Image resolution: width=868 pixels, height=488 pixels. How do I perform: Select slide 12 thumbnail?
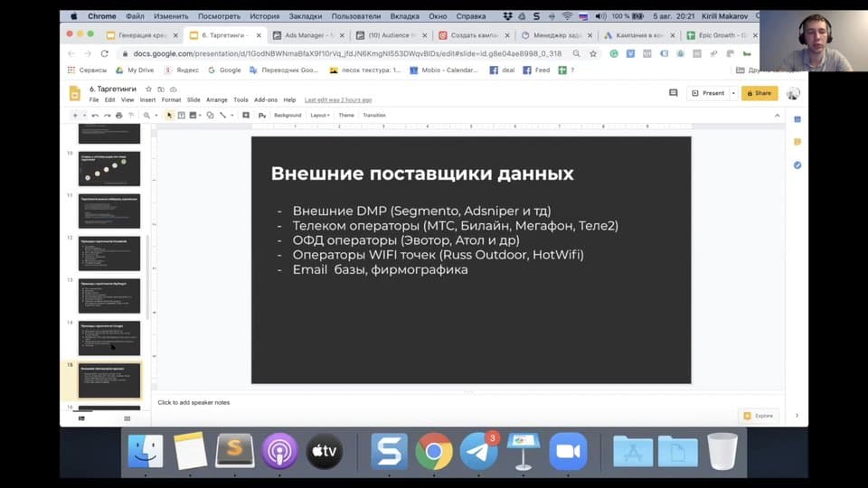click(x=109, y=253)
